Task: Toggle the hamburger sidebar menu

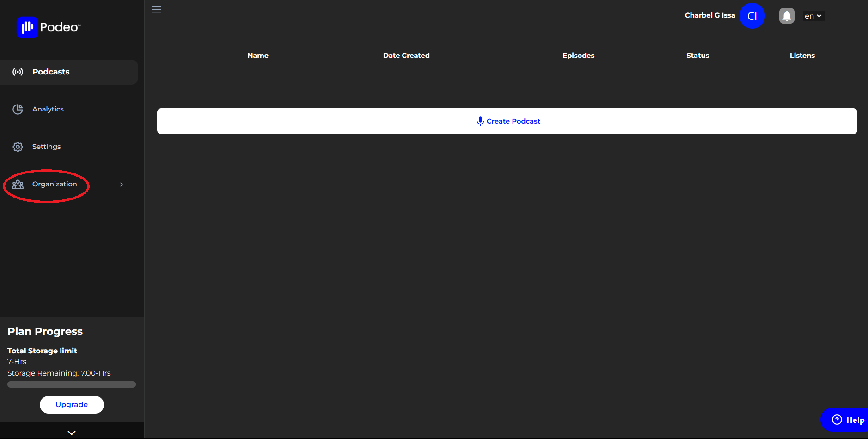Action: click(x=157, y=10)
